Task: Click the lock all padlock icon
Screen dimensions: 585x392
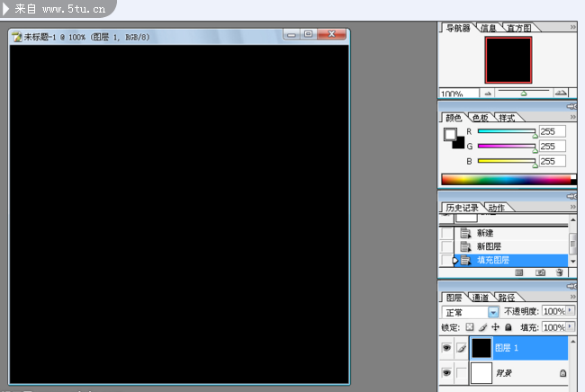Action: 508,327
